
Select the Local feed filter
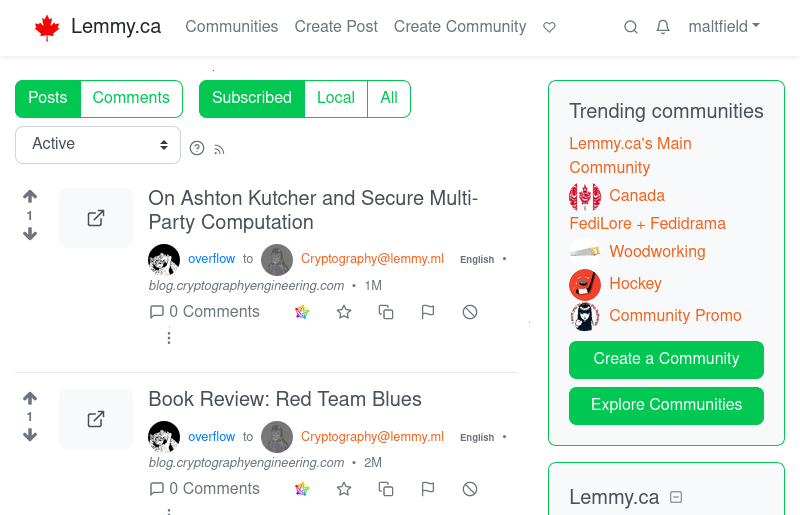(x=335, y=98)
